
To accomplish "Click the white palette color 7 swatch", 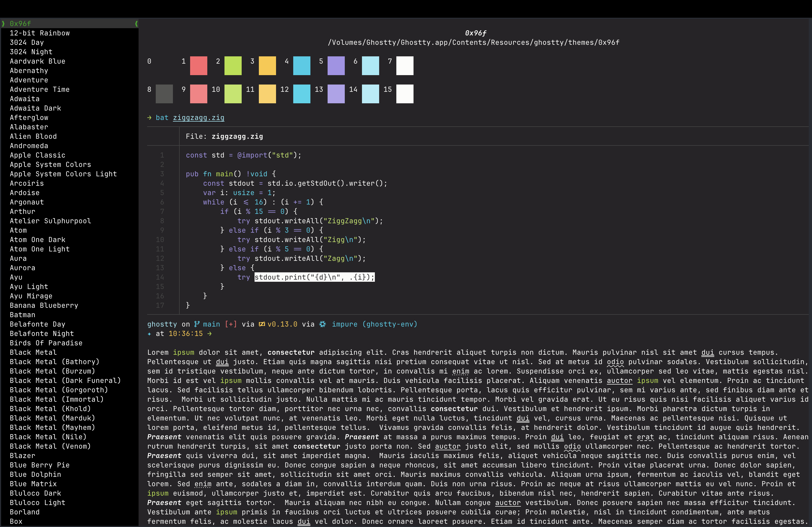I will [405, 66].
